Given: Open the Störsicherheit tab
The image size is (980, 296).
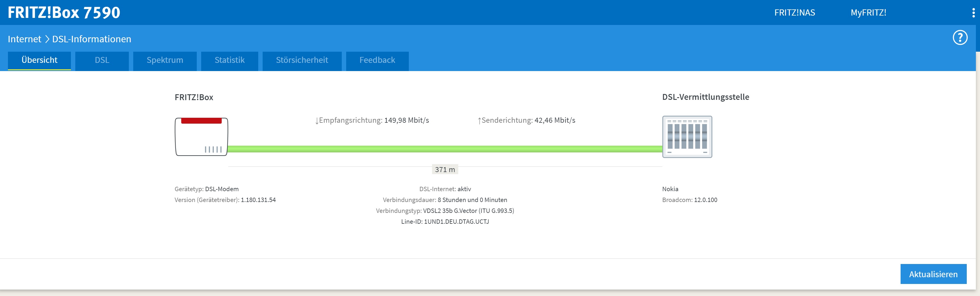Looking at the screenshot, I should click(x=302, y=60).
